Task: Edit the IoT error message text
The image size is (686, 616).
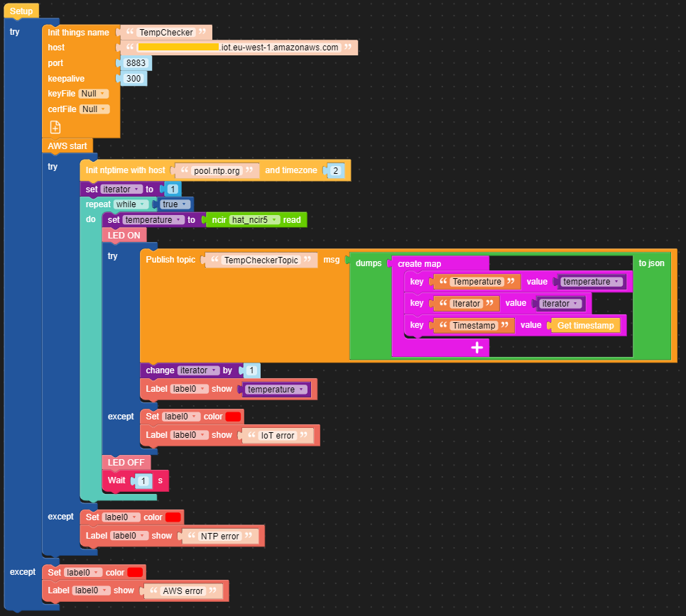Action: [279, 434]
